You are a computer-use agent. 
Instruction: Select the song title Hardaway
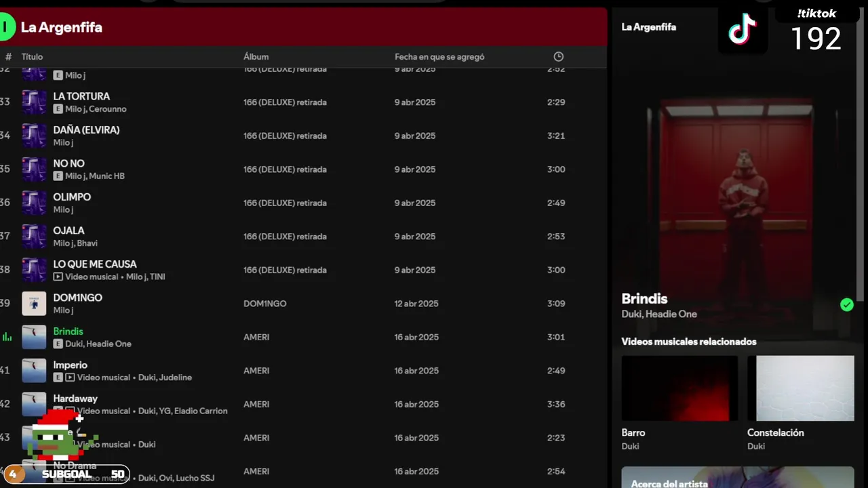[75, 399]
